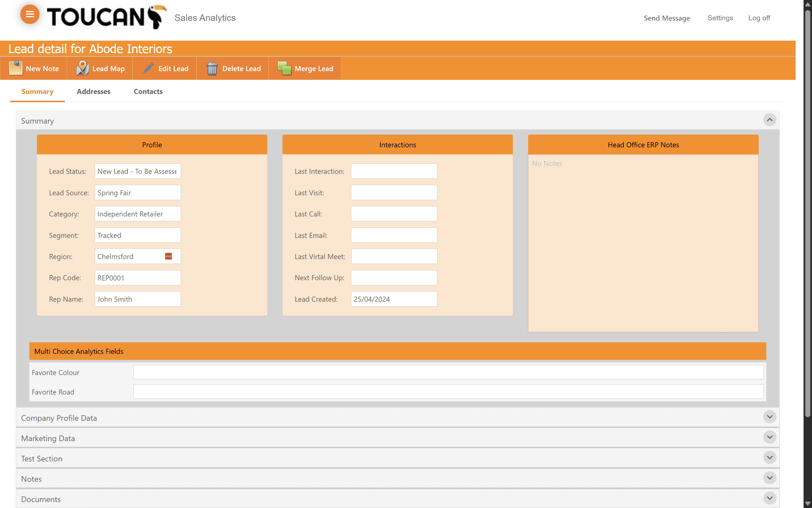Click the Toucan logo

tap(107, 17)
